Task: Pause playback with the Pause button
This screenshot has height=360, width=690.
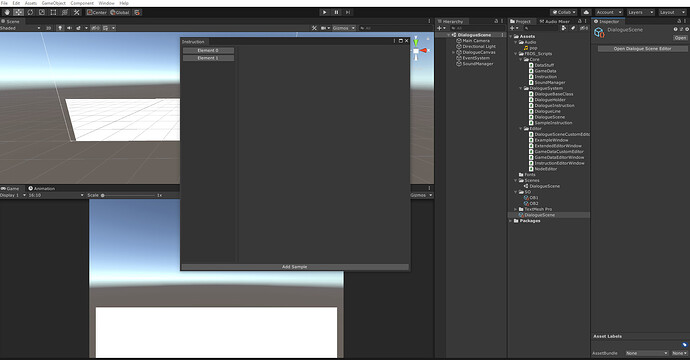Action: pyautogui.click(x=336, y=12)
